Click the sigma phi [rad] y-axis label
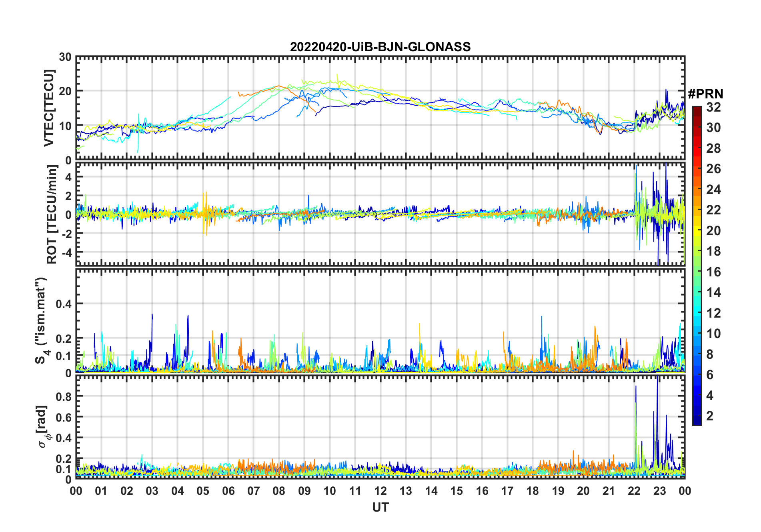Screen dimensions: 761x532 (x=42, y=427)
